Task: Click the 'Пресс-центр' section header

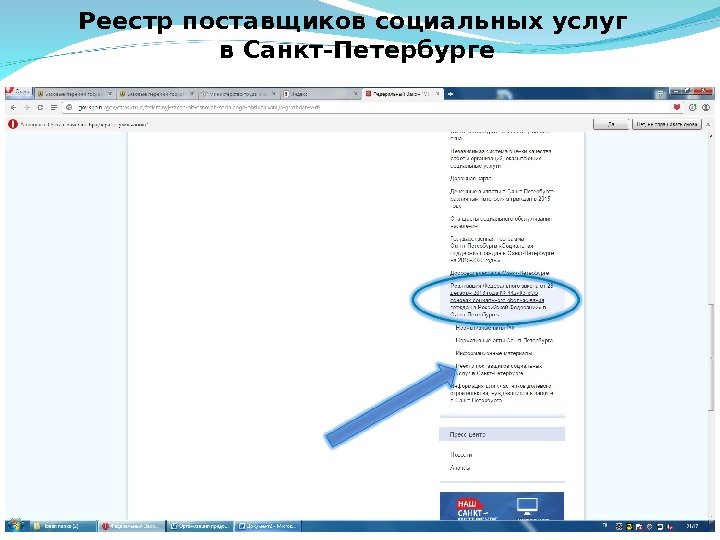Action: tap(502, 434)
